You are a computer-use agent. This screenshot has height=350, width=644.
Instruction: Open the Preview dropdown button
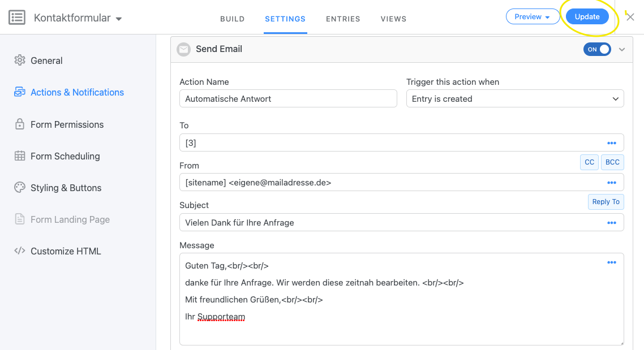point(533,17)
